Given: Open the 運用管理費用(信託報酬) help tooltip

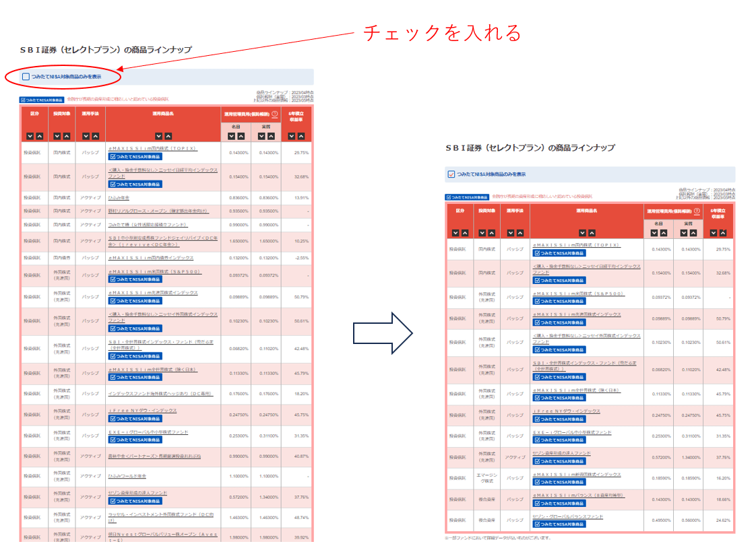Looking at the screenshot, I should (x=275, y=114).
